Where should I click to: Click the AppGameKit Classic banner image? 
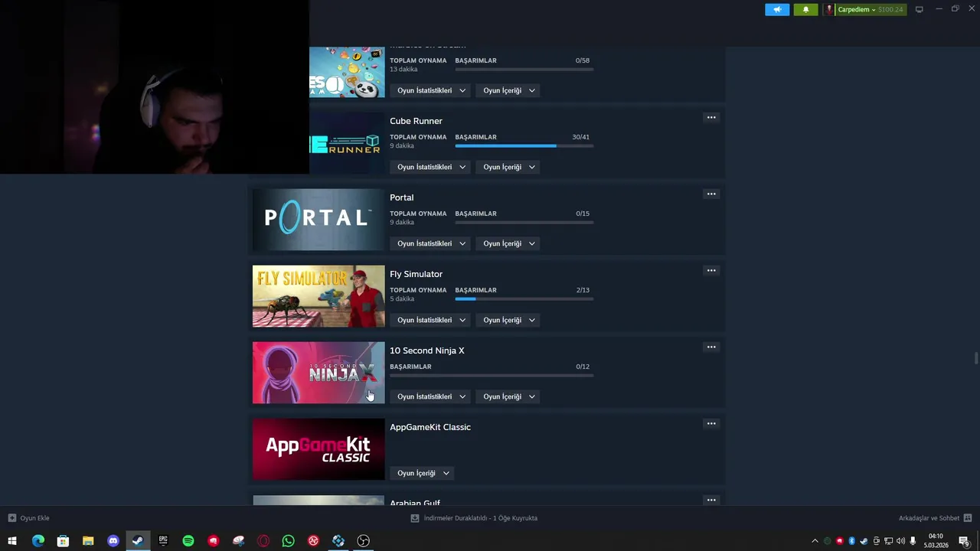[x=318, y=449]
